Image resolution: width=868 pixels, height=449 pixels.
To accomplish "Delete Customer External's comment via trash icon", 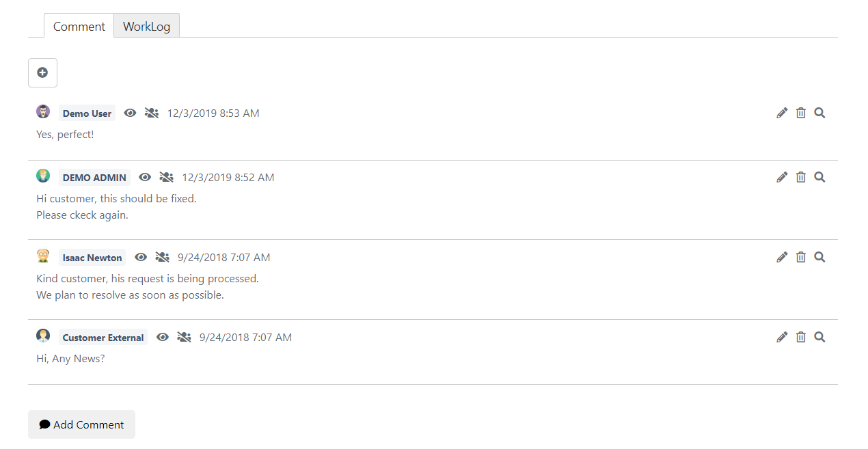I will [x=801, y=338].
